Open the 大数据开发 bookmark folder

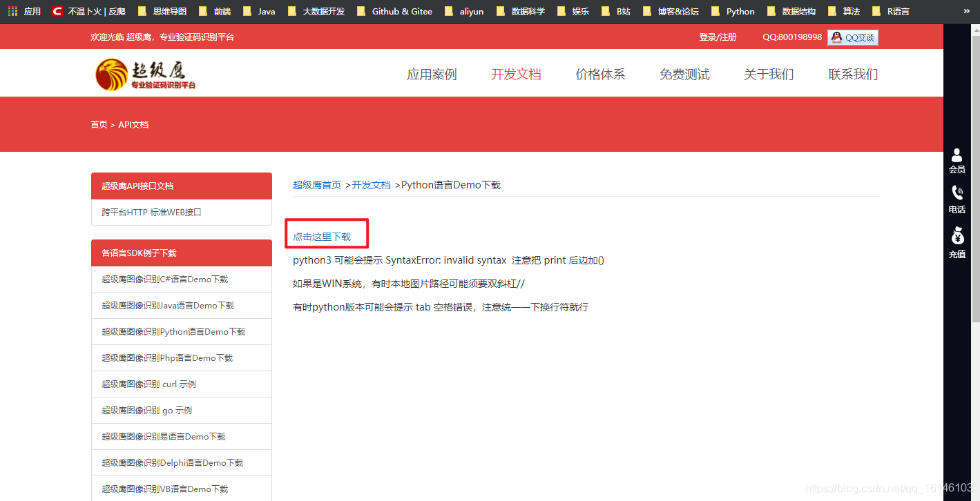pos(316,11)
